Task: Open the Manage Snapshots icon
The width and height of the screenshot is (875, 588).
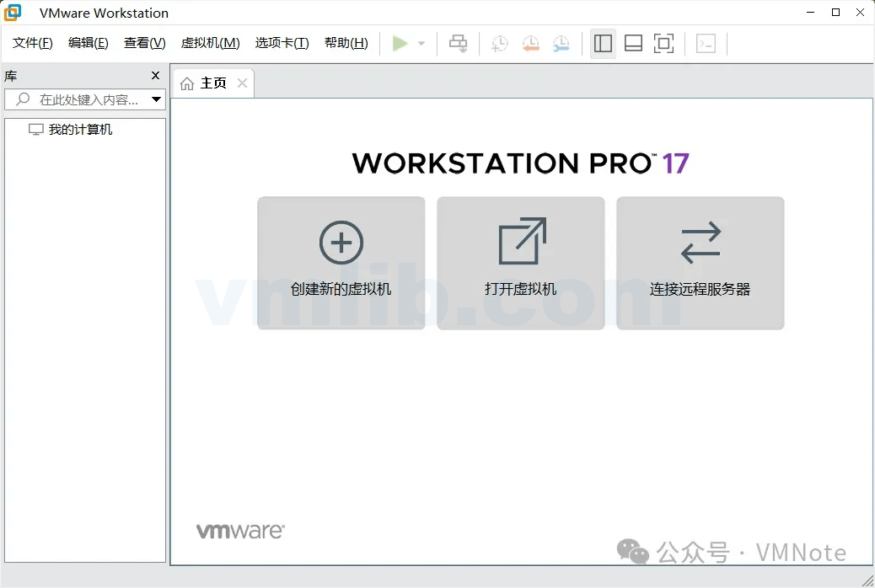Action: coord(561,43)
